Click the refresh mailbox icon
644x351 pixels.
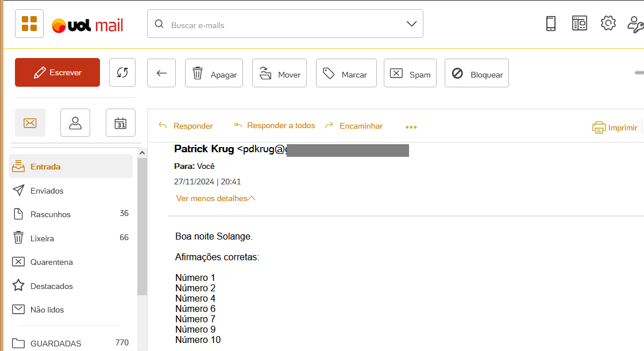(122, 73)
